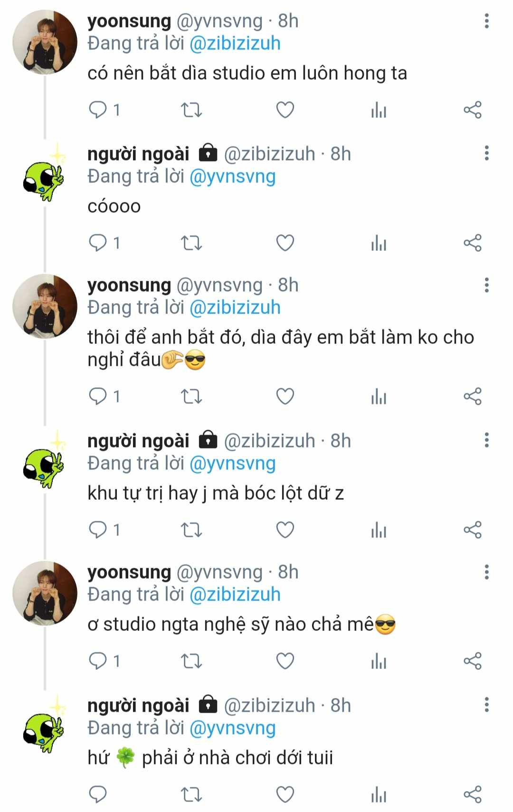Reply to 'thôi để anh bắt đó' tweet

point(98,396)
